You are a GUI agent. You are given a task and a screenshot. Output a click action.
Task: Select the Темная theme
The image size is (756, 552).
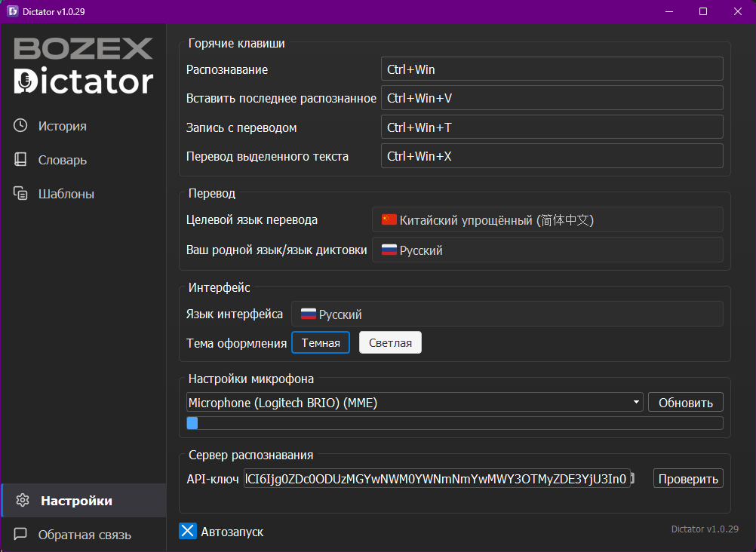pyautogui.click(x=321, y=342)
